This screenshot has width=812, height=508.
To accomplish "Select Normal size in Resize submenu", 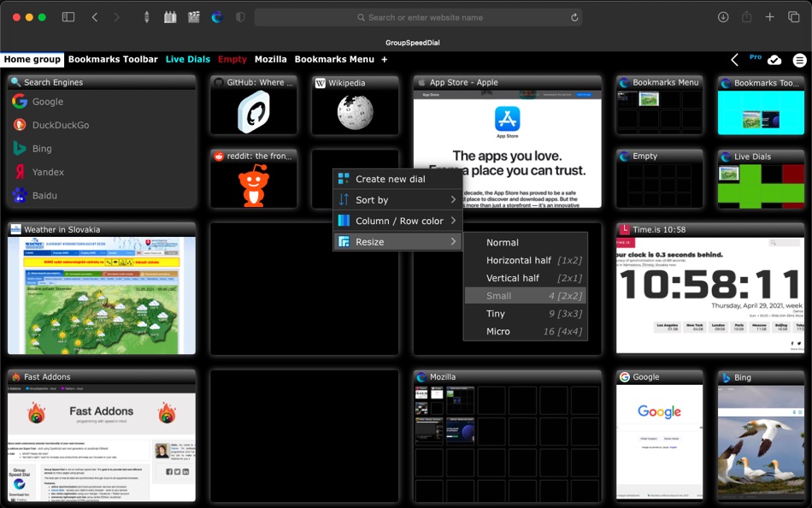I will (x=526, y=242).
